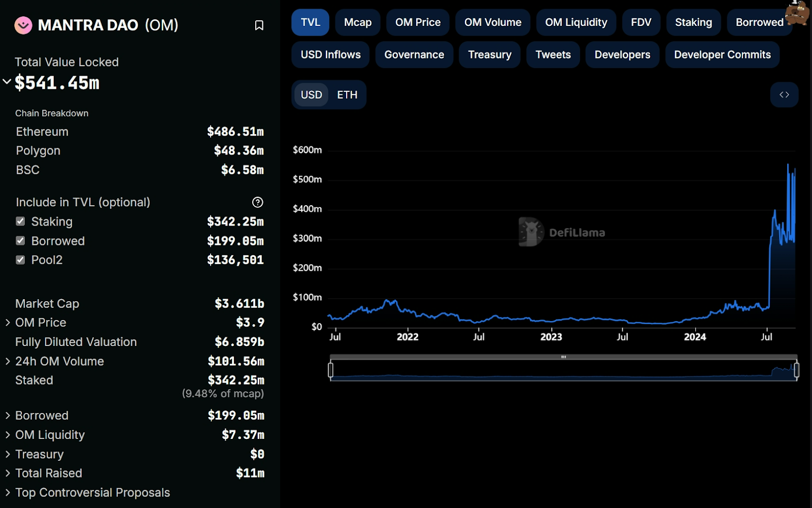Select the Staking chart tab
The height and width of the screenshot is (508, 812).
pyautogui.click(x=693, y=22)
